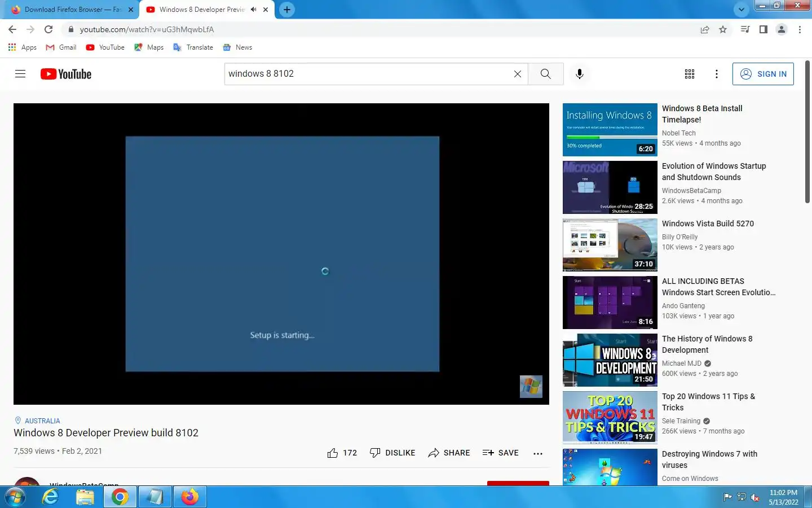This screenshot has height=508, width=812.
Task: Click the video player area
Action: point(281,253)
